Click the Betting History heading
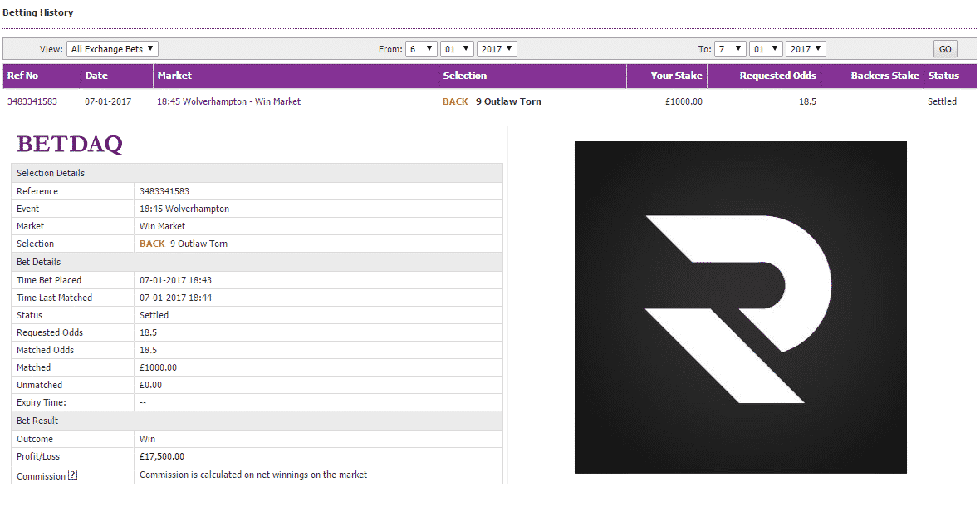The width and height of the screenshot is (980, 512). pos(38,12)
